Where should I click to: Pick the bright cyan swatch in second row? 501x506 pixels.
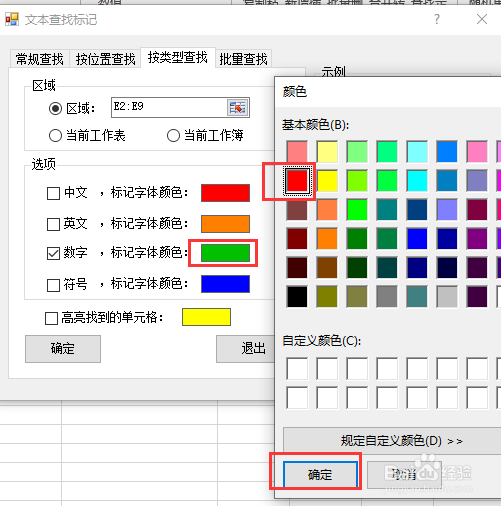coord(417,181)
